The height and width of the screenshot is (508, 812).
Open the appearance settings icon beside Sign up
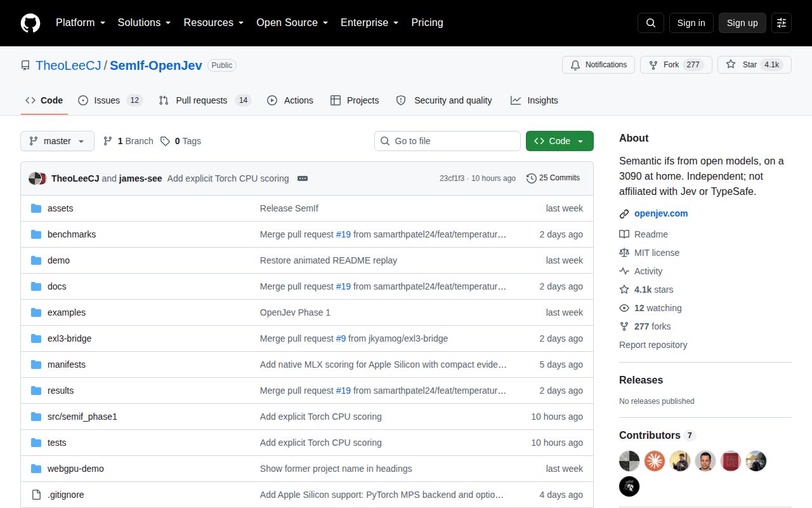tap(782, 23)
